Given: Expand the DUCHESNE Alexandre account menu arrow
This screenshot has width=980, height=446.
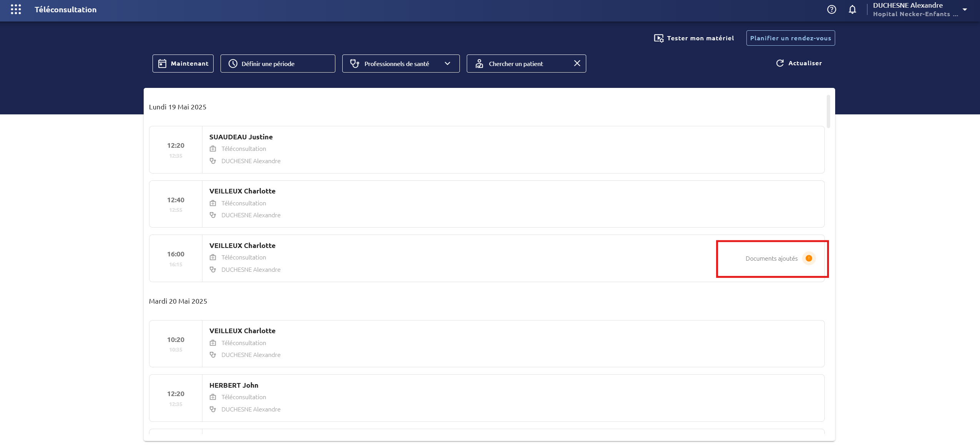Looking at the screenshot, I should click(x=964, y=10).
